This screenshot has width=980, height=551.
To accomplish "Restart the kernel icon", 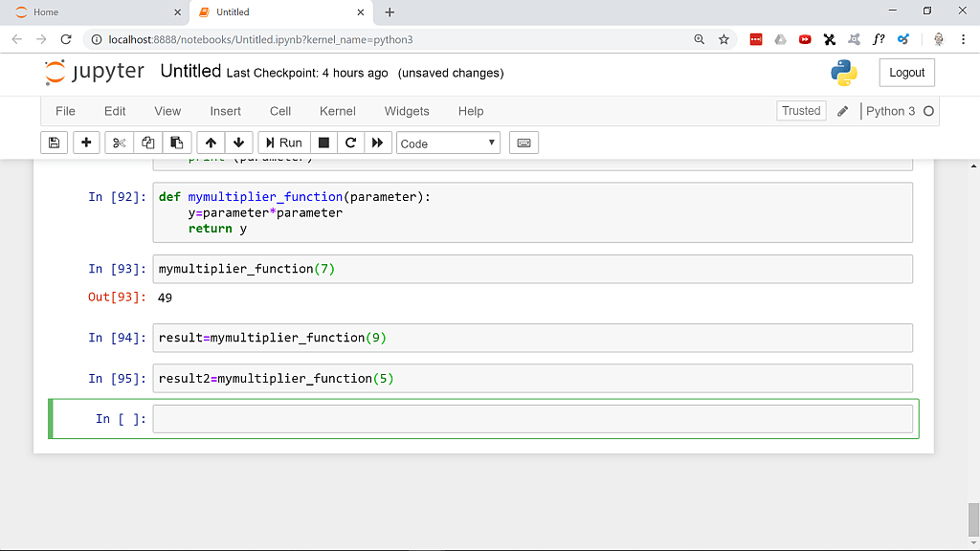I will 350,143.
